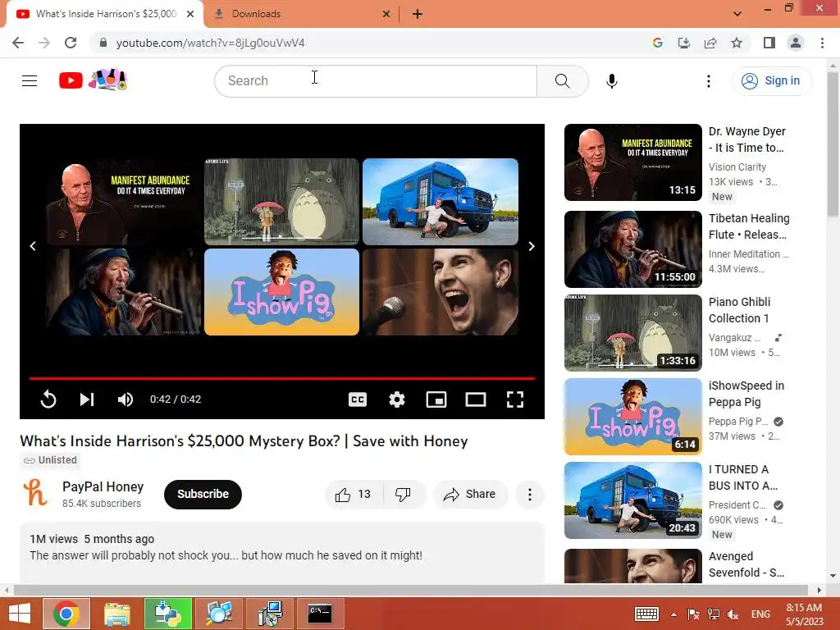
Task: Open YouTube settings three-dot menu in header
Action: [x=708, y=81]
